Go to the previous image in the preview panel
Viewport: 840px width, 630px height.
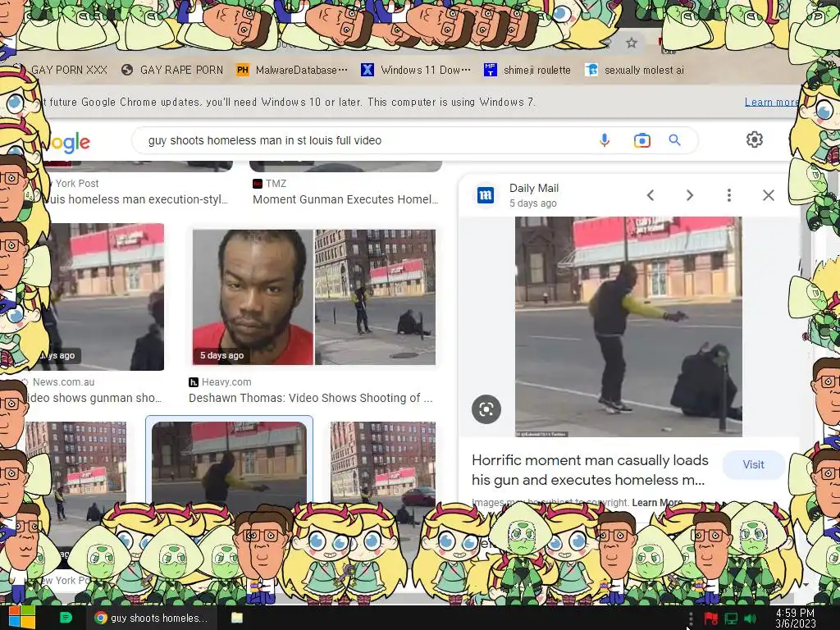[x=651, y=195]
